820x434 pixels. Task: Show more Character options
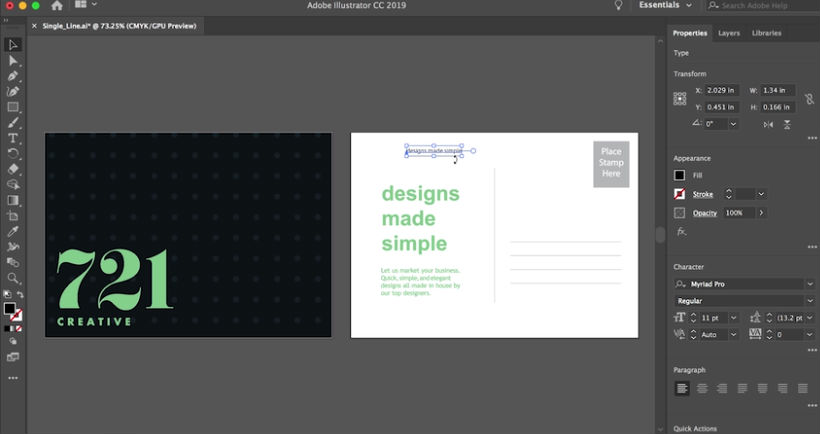(812, 350)
